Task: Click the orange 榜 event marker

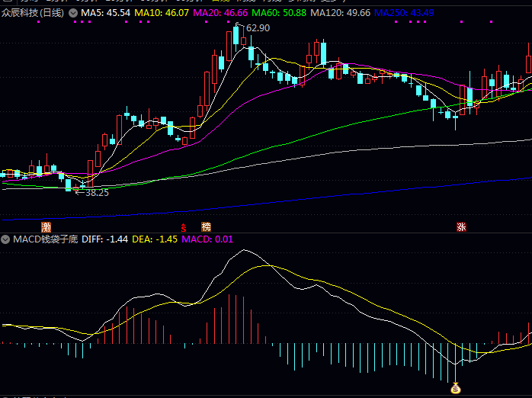Action: coord(206,226)
